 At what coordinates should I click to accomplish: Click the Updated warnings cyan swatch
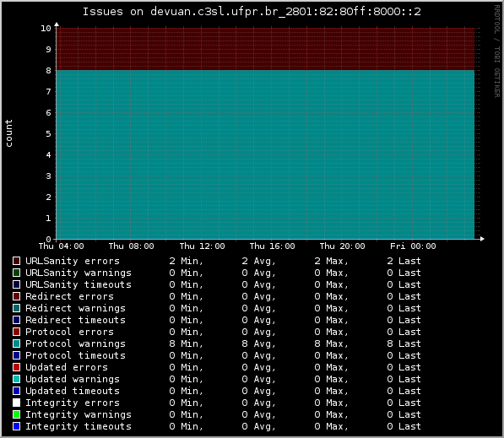click(x=16, y=379)
